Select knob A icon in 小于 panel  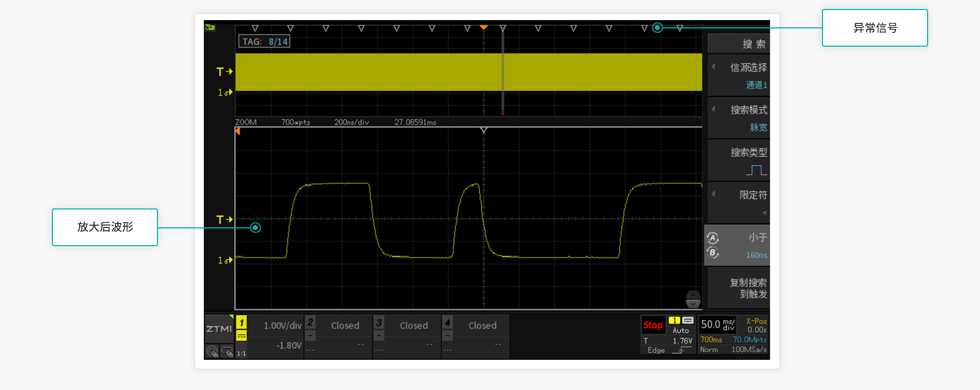(x=713, y=238)
